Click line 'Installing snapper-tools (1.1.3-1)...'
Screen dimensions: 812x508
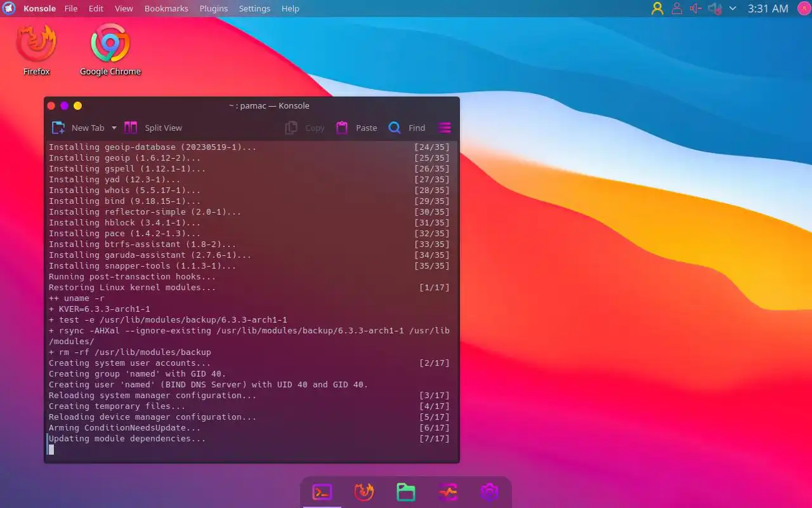143,265
